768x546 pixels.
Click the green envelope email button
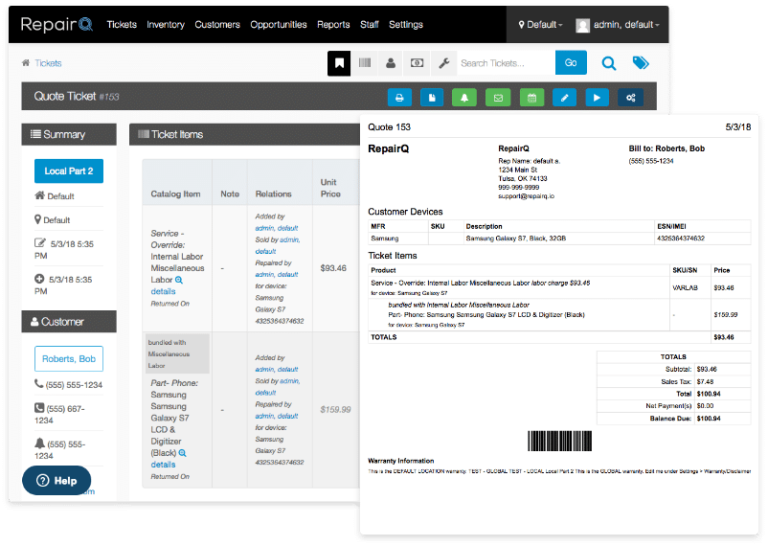tap(497, 97)
